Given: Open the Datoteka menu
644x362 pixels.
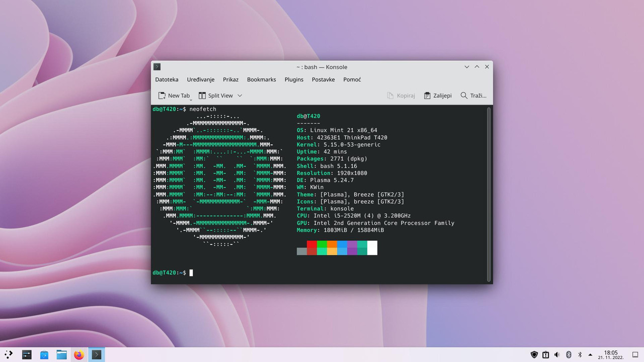Looking at the screenshot, I should point(167,79).
